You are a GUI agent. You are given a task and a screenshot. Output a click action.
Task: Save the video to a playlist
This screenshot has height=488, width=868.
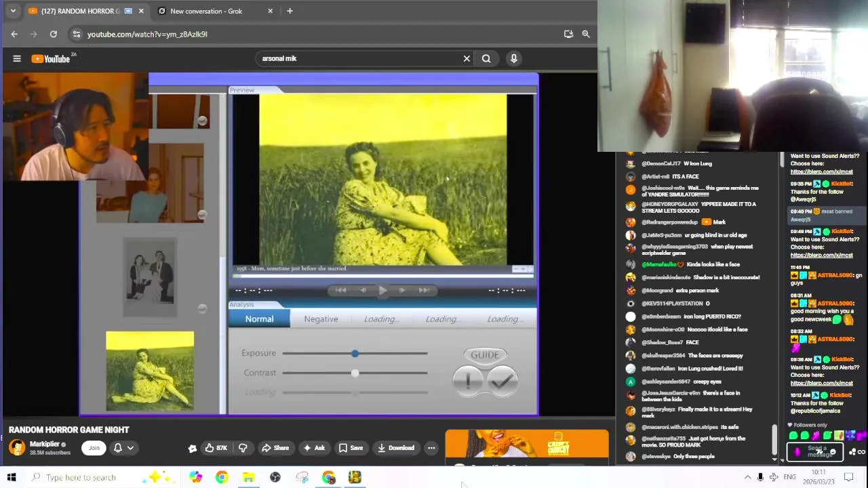click(x=351, y=448)
